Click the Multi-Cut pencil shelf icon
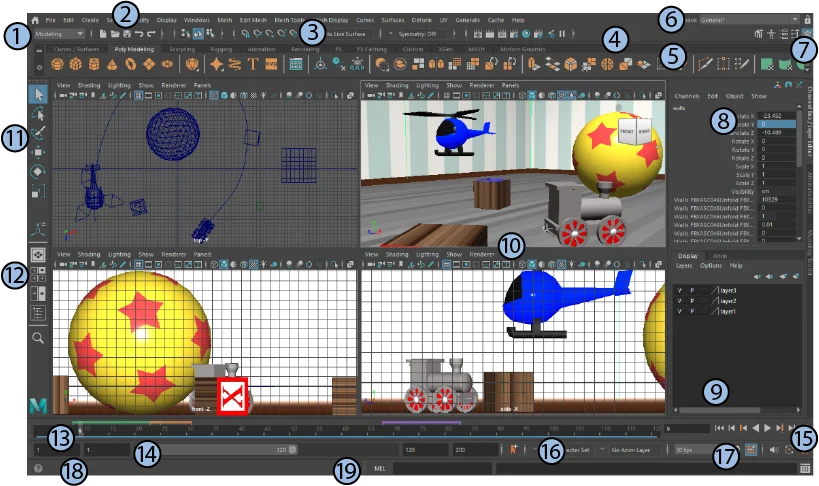 [705, 64]
